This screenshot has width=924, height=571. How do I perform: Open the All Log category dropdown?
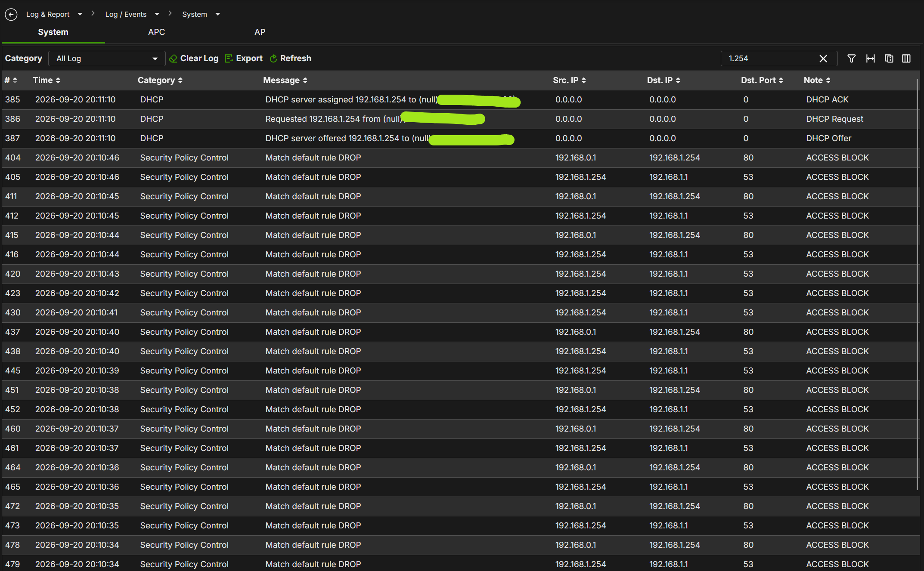pos(107,59)
